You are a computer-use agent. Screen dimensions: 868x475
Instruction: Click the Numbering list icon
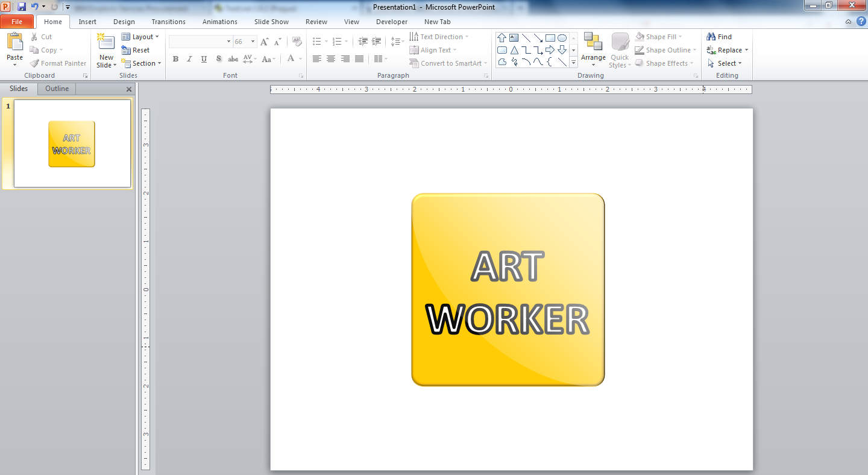[336, 42]
